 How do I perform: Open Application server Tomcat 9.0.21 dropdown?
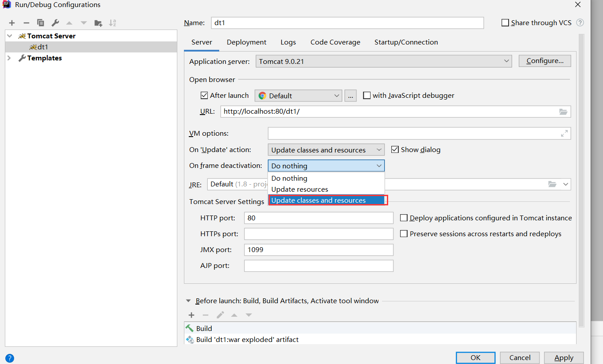pos(384,62)
